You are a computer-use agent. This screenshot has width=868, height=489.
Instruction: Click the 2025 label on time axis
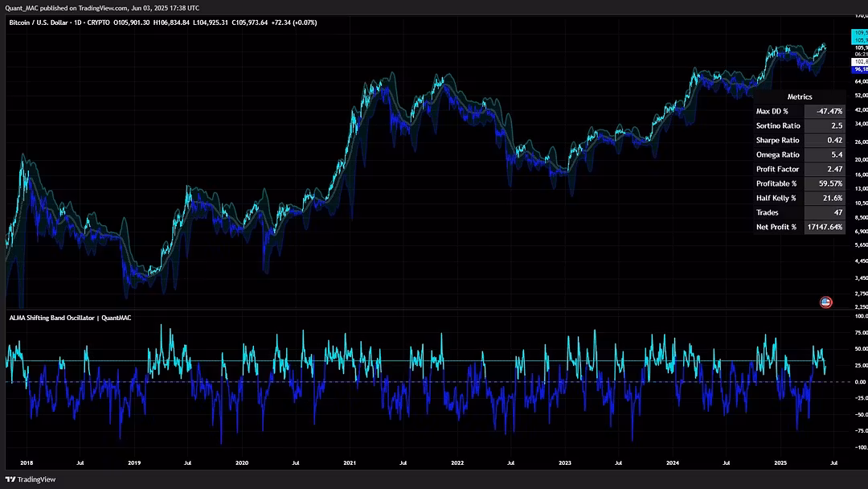[780, 462]
